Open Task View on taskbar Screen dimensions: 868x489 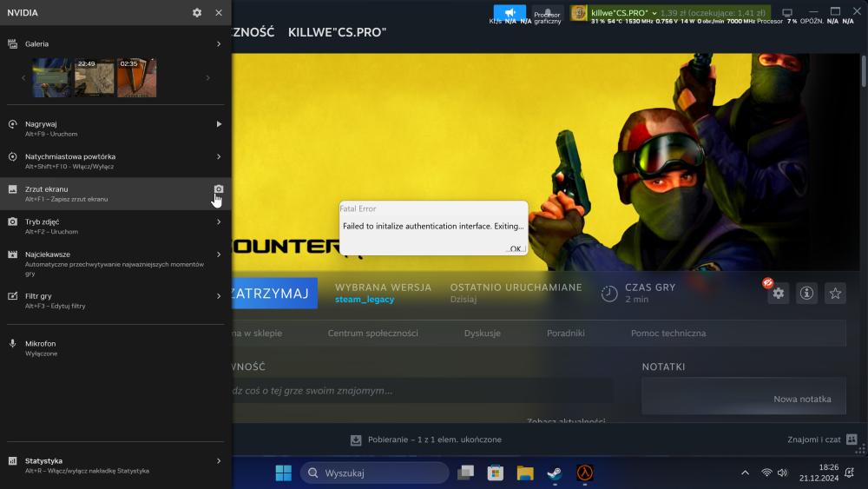point(465,473)
